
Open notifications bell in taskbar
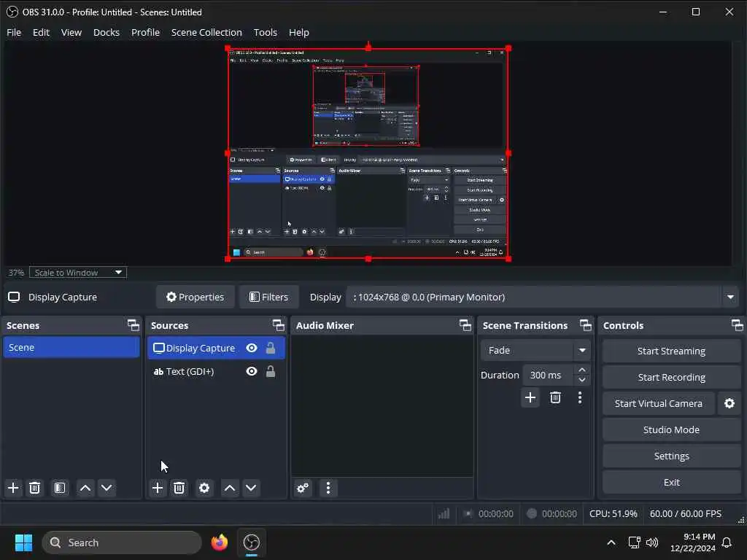[x=727, y=542]
